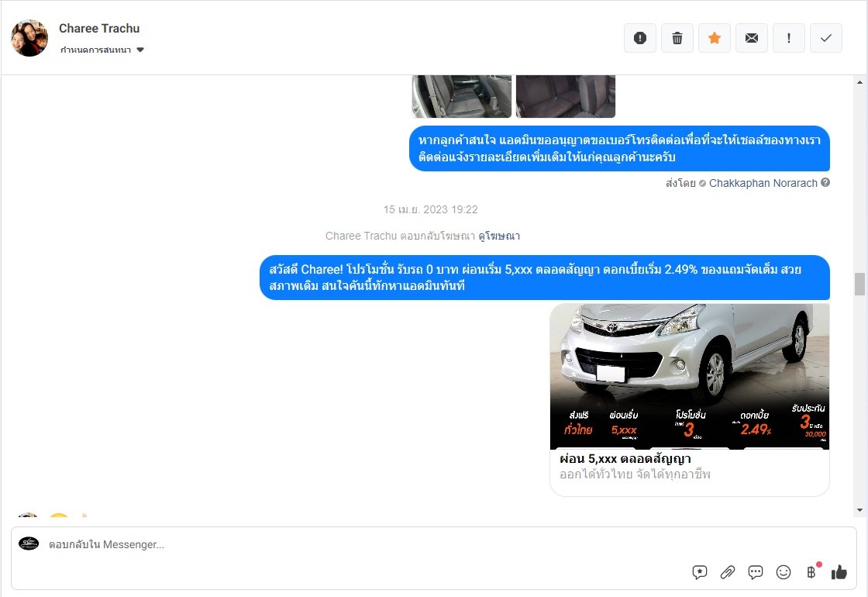Open Charee Trachu name header
Screen dimensions: 868x597
click(x=99, y=28)
